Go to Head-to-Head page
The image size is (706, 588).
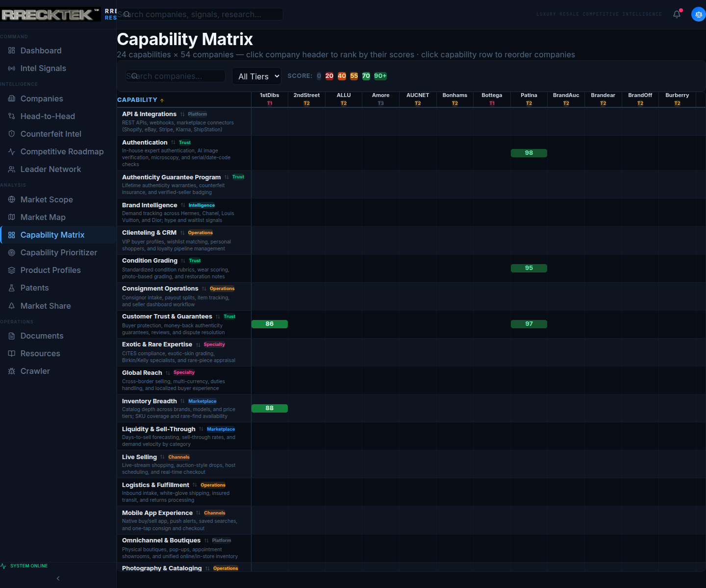(58, 116)
